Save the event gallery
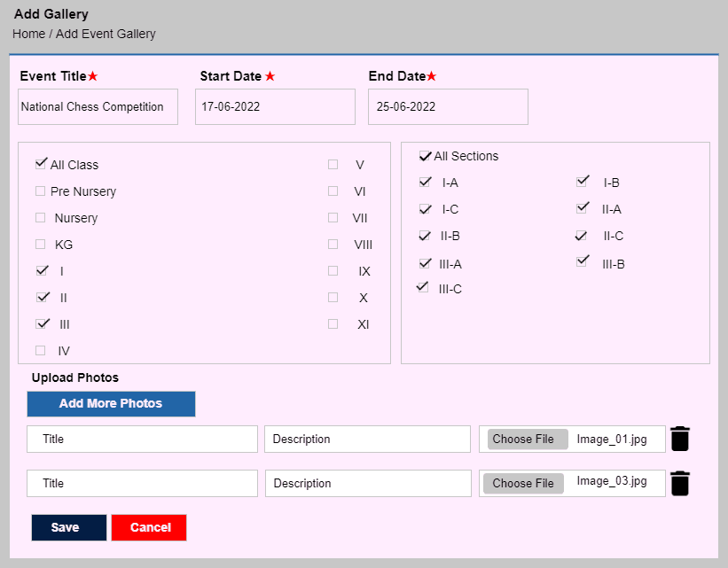 click(69, 527)
